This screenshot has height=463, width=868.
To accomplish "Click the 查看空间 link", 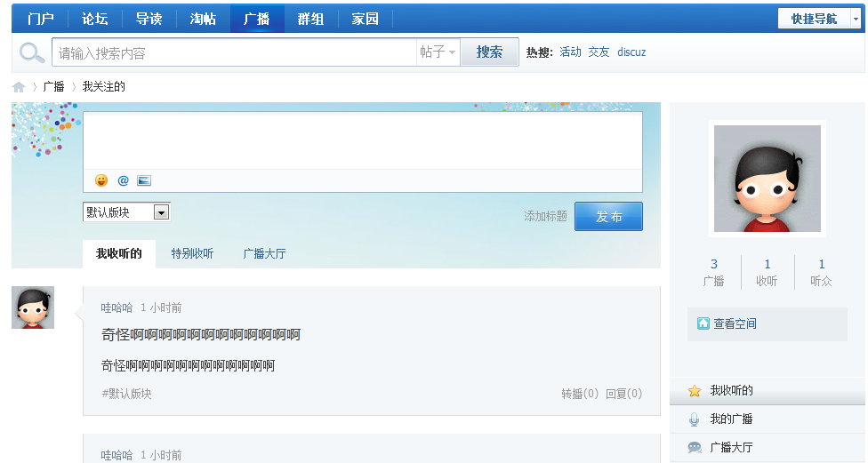I will [735, 323].
